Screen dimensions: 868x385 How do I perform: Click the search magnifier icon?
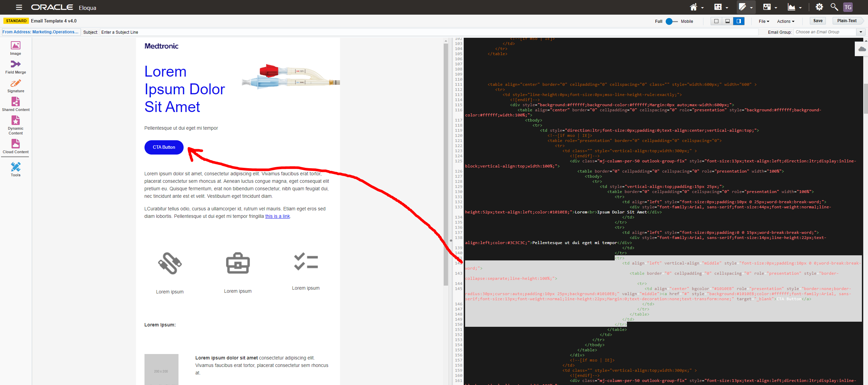coord(834,7)
